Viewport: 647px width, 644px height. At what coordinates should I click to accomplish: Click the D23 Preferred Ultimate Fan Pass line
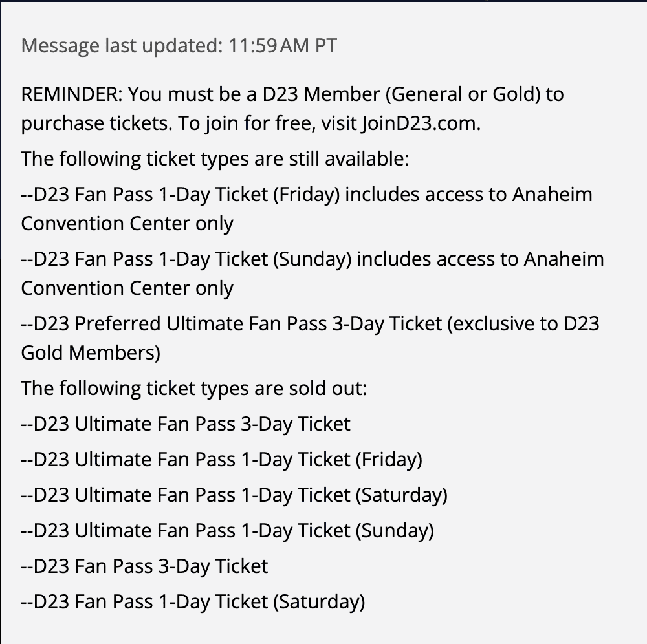coord(311,338)
